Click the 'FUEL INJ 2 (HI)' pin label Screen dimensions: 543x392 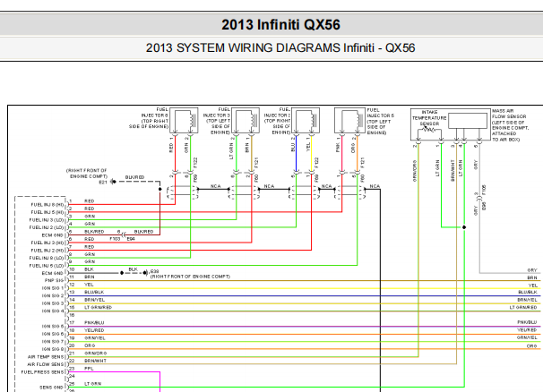[47, 251]
